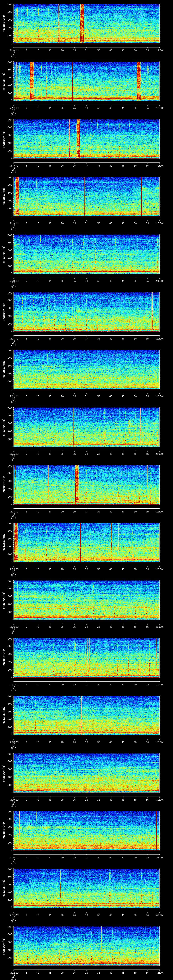This screenshot has width=173, height=980.
Task: Open the spectrogram panel starting at 7:31:00
Action: pyautogui.click(x=86, y=888)
